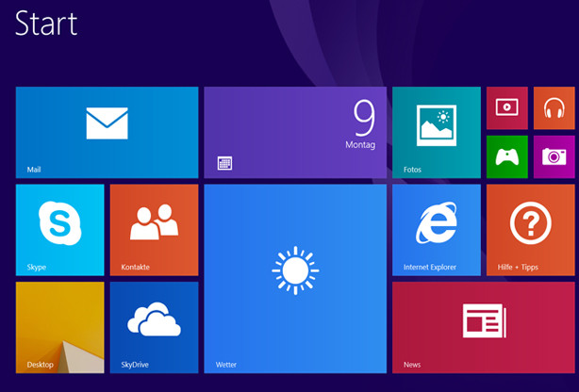Click the Start heading text
Image resolution: width=579 pixels, height=392 pixels.
[46, 24]
